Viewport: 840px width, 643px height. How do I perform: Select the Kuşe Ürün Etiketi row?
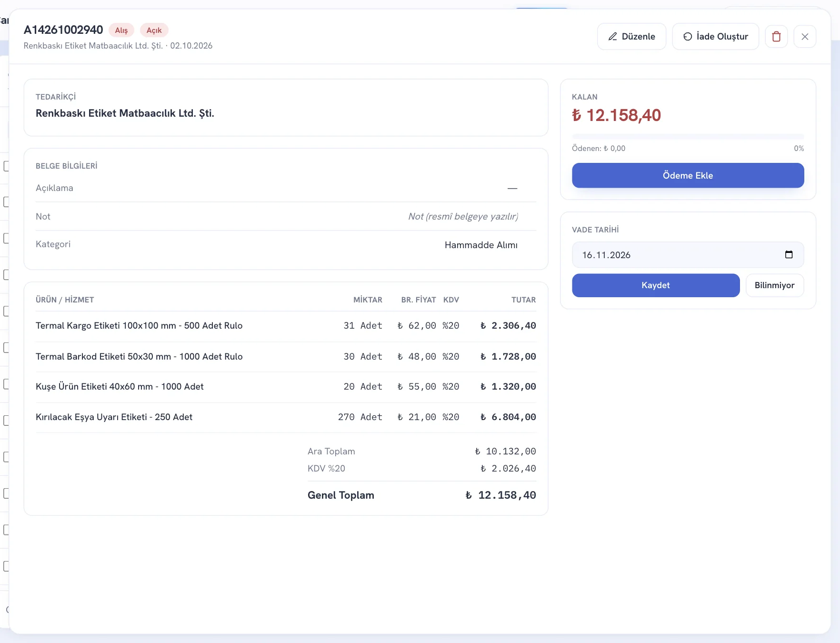tap(286, 387)
